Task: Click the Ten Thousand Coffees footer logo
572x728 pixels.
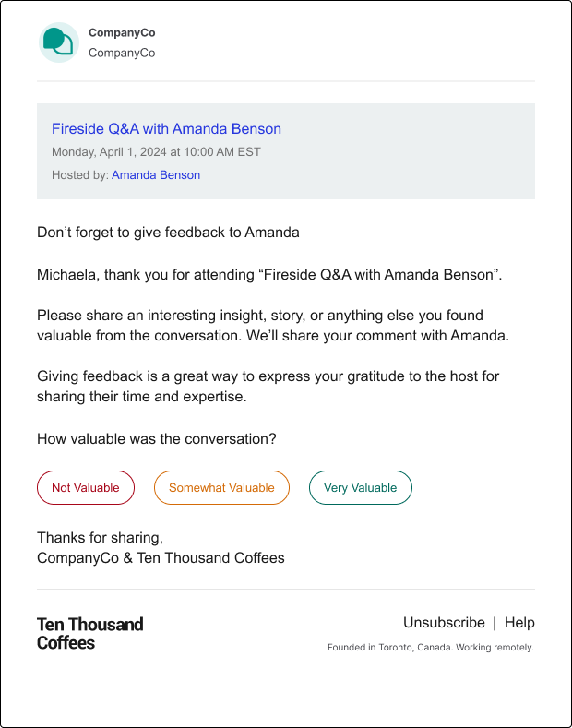Action: [x=90, y=634]
